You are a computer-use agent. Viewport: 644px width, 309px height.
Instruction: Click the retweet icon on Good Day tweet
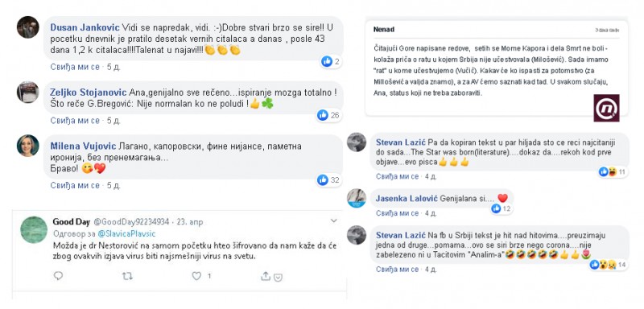coord(128,277)
